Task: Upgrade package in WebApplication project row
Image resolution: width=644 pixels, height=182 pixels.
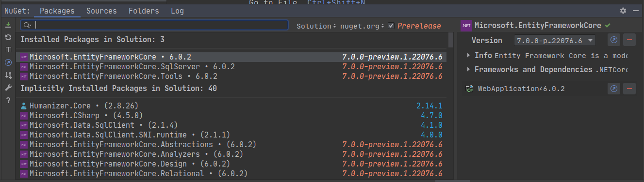Action: click(x=614, y=89)
